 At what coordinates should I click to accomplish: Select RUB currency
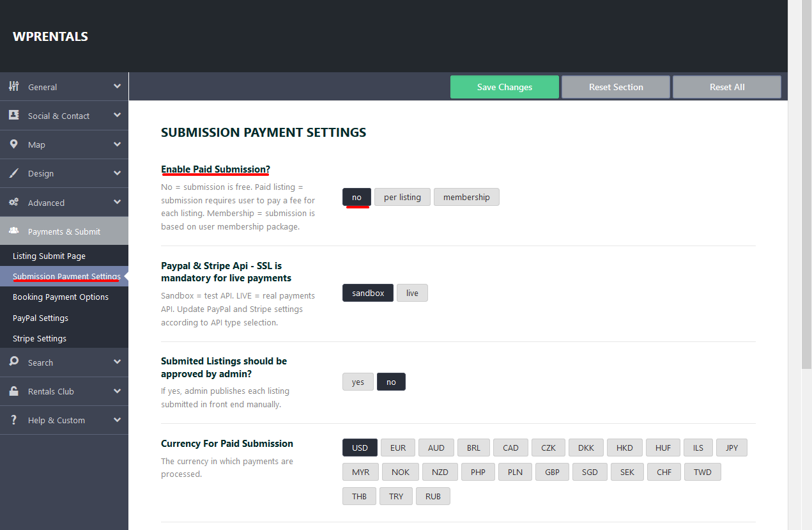433,496
